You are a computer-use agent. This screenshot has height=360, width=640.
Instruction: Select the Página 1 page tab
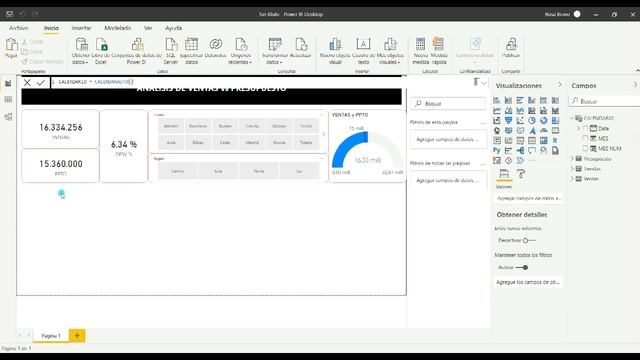tap(51, 336)
